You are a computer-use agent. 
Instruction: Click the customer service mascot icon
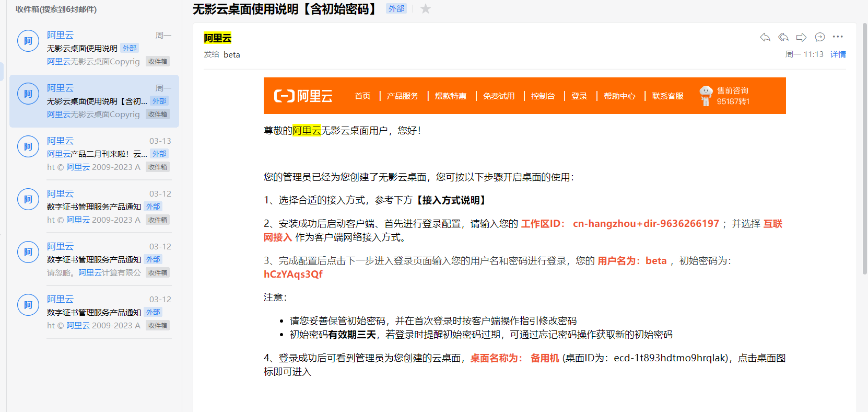[706, 96]
